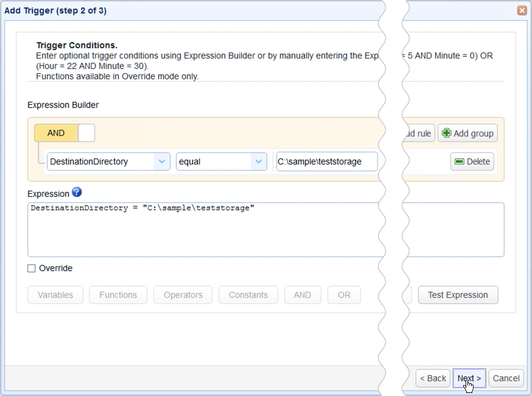Click the OR expression button
This screenshot has height=396, width=532.
tap(343, 295)
